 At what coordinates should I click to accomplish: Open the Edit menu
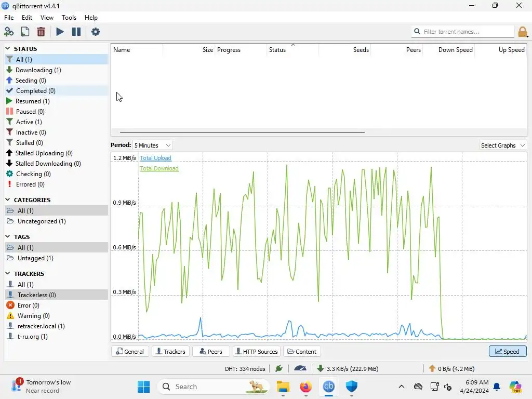27,18
